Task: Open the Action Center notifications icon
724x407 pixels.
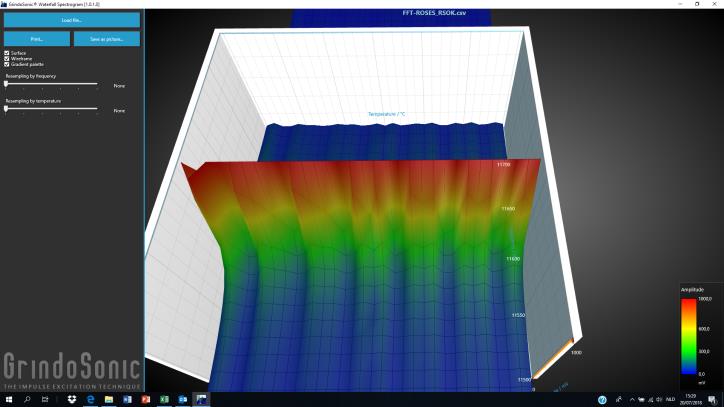Action: click(x=712, y=399)
